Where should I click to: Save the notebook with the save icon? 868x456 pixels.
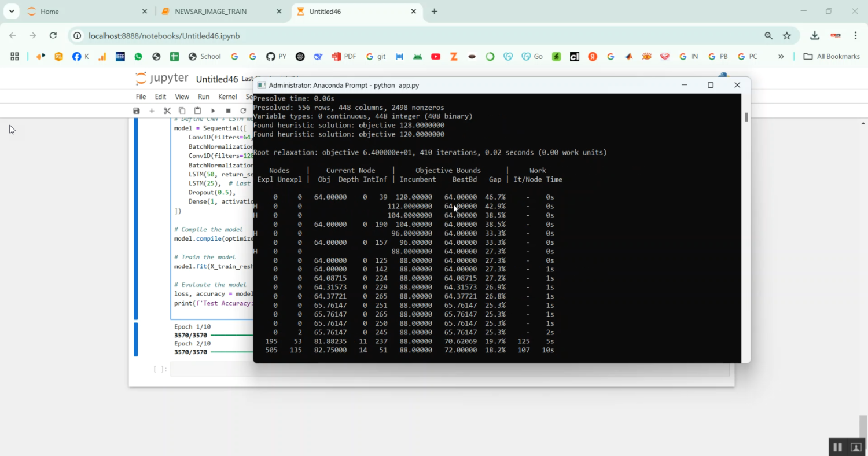point(137,111)
